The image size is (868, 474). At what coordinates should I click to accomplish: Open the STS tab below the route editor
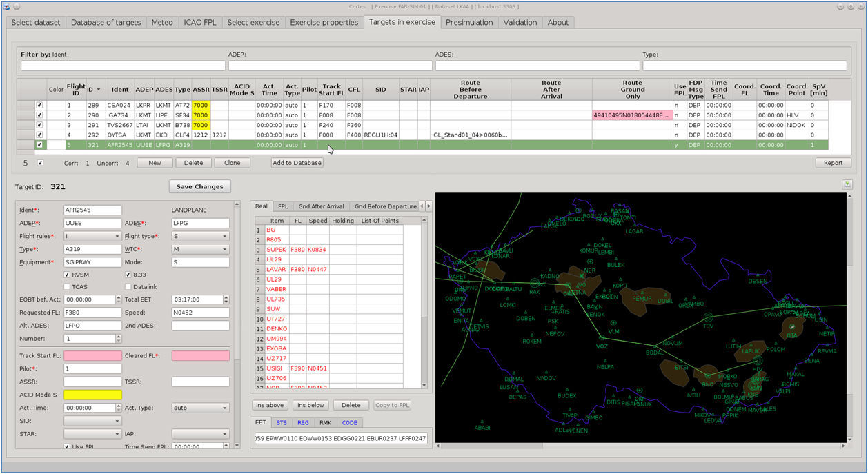pyautogui.click(x=282, y=423)
